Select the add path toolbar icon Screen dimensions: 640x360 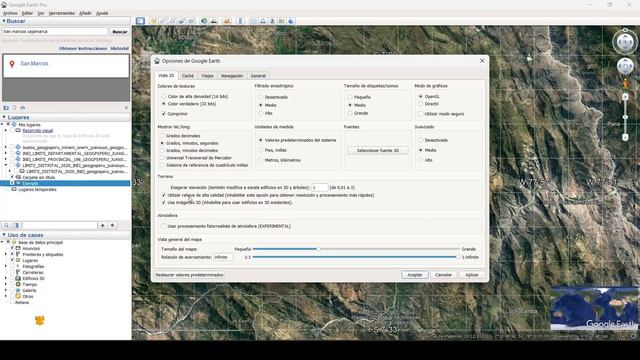coord(172,21)
